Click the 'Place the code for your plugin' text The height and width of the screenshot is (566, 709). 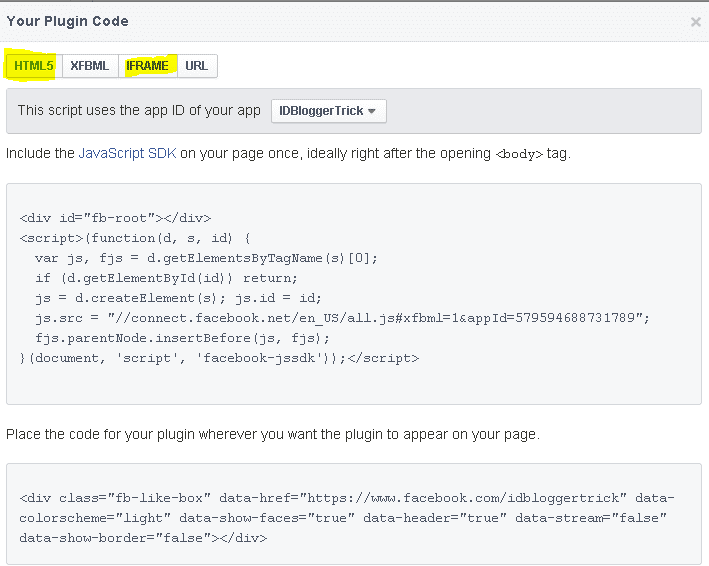273,434
